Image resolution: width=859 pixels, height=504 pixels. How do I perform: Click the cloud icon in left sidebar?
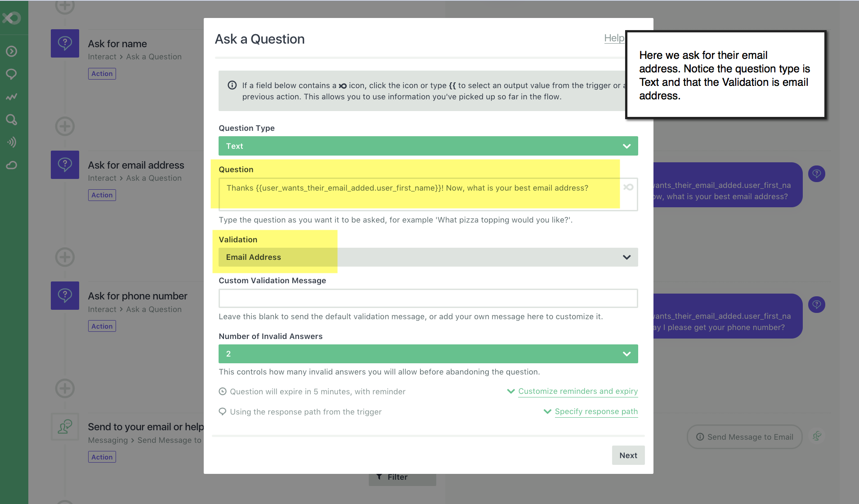11,165
